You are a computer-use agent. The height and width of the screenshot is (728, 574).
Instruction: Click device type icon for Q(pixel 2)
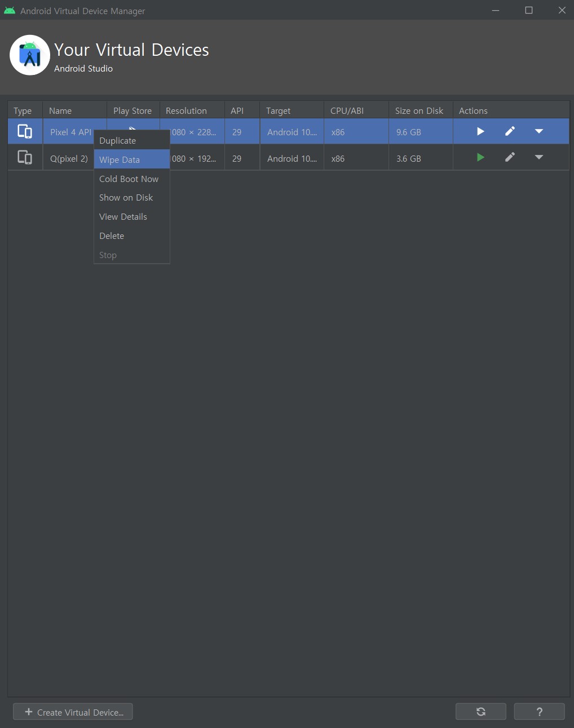point(25,158)
